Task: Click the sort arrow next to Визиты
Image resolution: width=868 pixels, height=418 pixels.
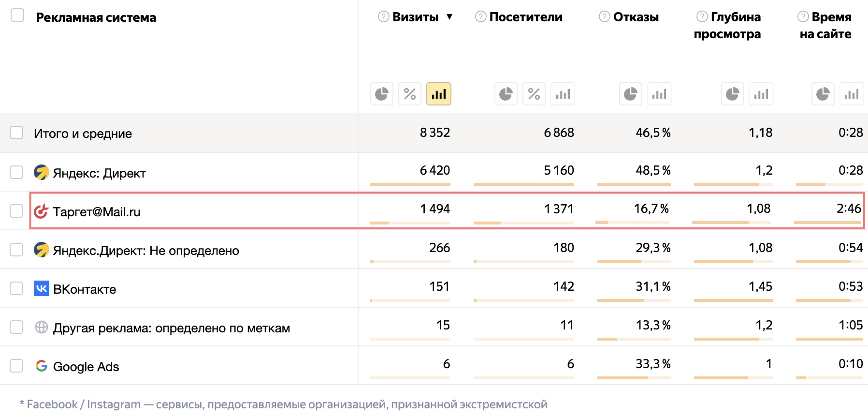Action: (449, 17)
